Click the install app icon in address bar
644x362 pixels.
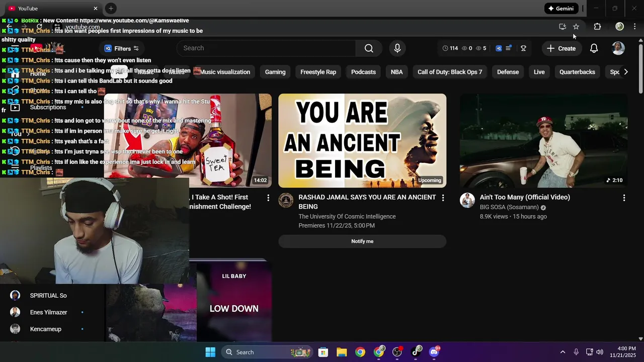[562, 27]
